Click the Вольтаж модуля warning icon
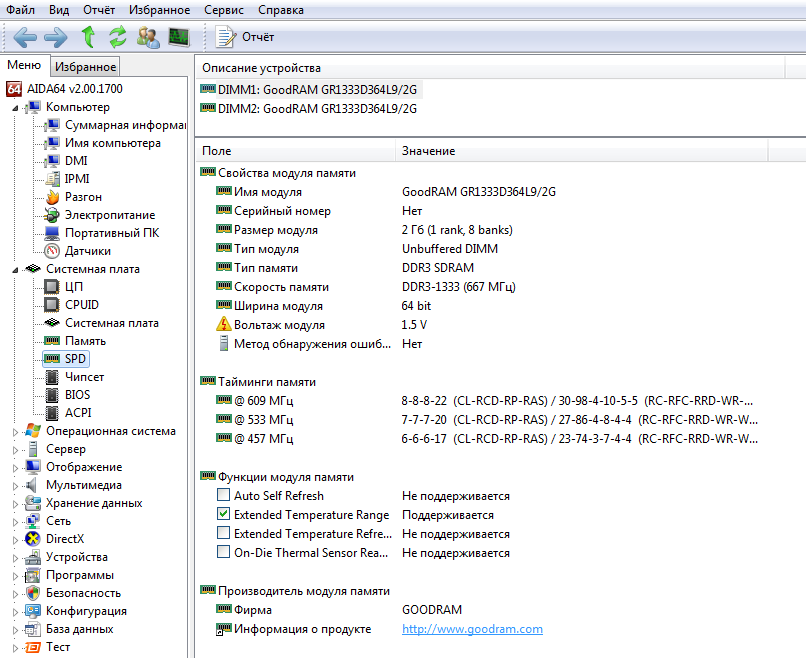Screen dimensions: 806x658 (x=224, y=324)
